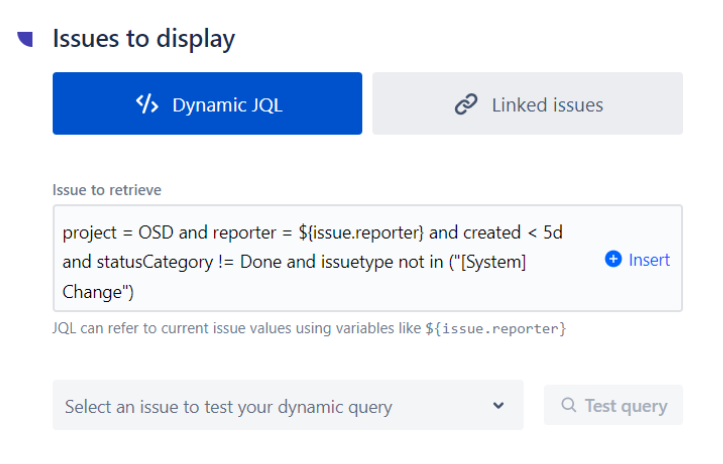This screenshot has width=723, height=464.
Task: Click the ${issue.reporter} example in helper text
Action: pyautogui.click(x=496, y=328)
